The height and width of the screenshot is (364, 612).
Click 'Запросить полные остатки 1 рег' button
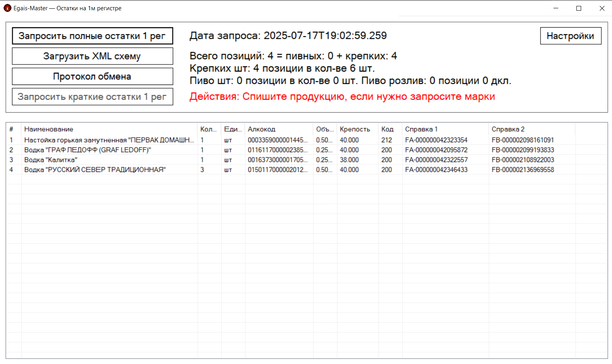92,36
